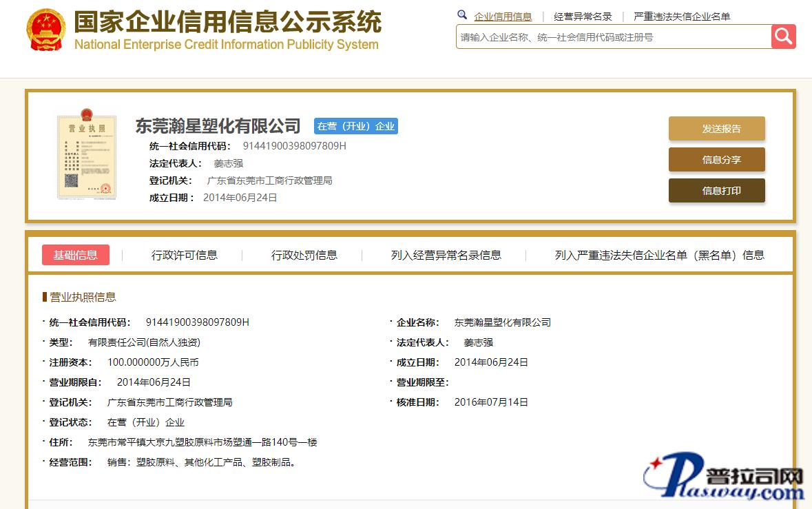Click the national emblem logo
The width and height of the screenshot is (812, 509).
click(x=45, y=29)
